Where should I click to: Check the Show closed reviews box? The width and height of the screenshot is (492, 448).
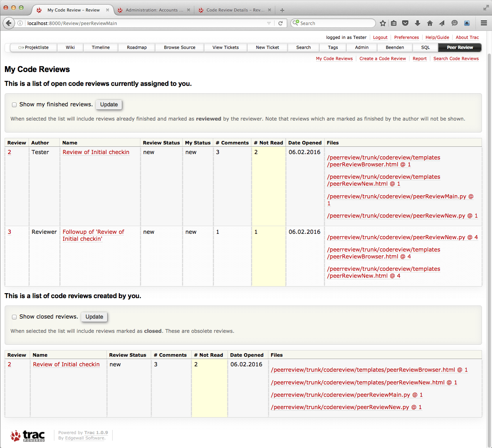pyautogui.click(x=14, y=317)
